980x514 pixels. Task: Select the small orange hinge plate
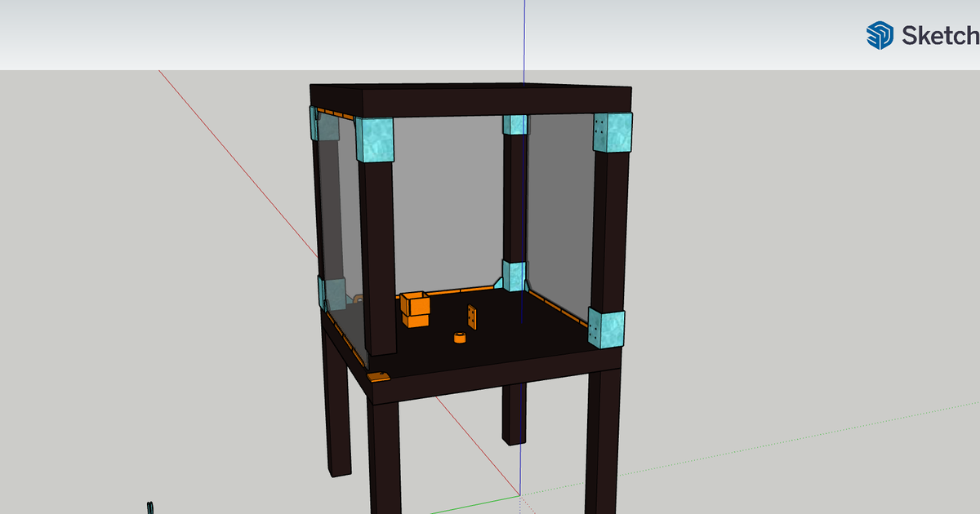tap(474, 317)
